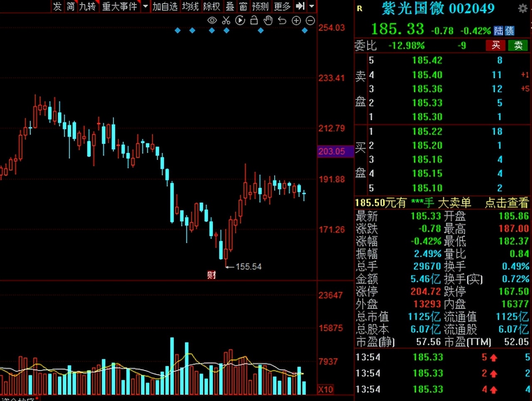Image resolution: width=532 pixels, height=401 pixels.
Task: Click the 点击查看 link
Action: pyautogui.click(x=507, y=203)
